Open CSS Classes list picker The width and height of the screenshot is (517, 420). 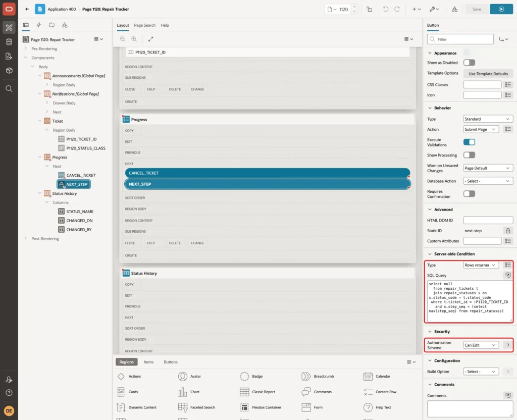click(508, 85)
